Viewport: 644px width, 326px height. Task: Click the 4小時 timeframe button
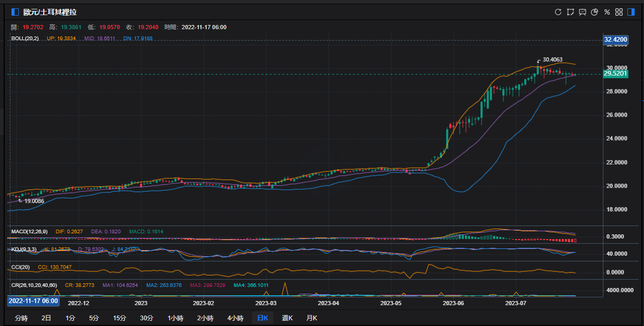pos(235,318)
